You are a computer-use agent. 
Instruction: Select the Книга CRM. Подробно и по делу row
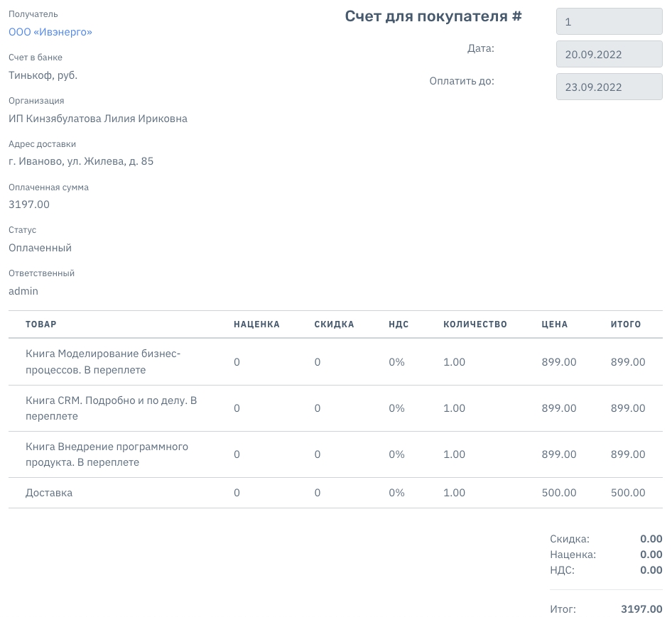tap(335, 408)
